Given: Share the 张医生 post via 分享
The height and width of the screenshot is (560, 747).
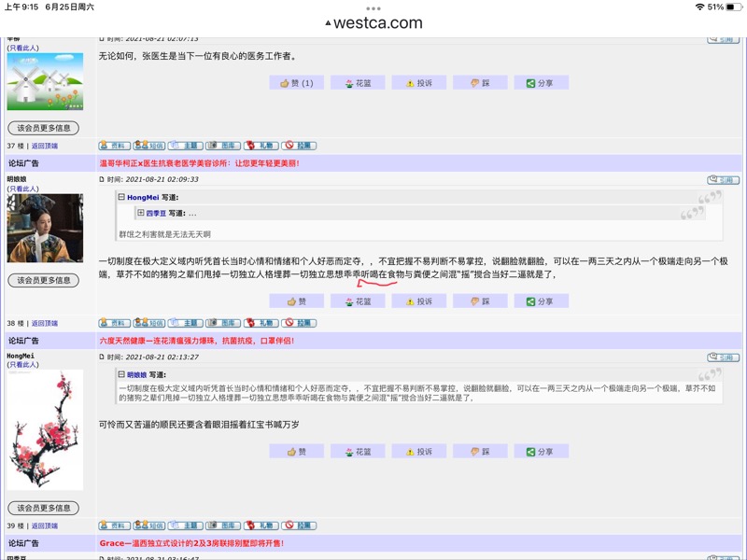Looking at the screenshot, I should pyautogui.click(x=542, y=83).
